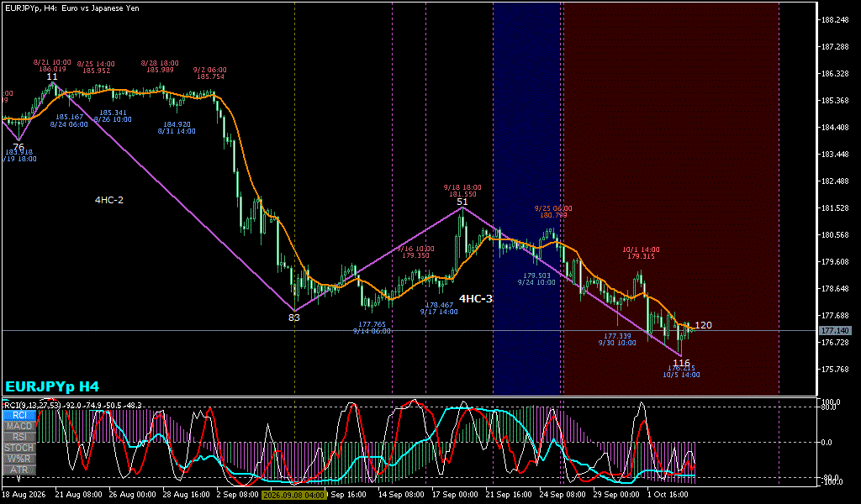The width and height of the screenshot is (861, 504).
Task: Click the chart title 'EURJPYp, H4: Euro vs Japanese Yen'
Action: [72, 8]
